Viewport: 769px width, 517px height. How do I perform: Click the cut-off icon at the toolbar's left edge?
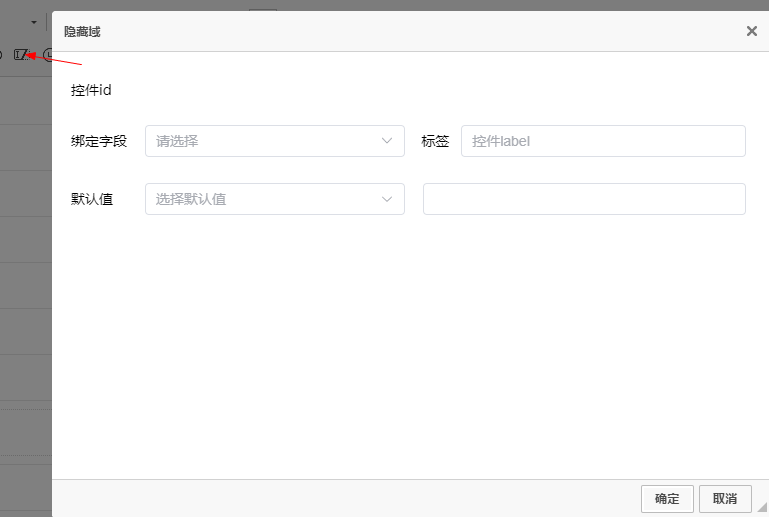2,54
